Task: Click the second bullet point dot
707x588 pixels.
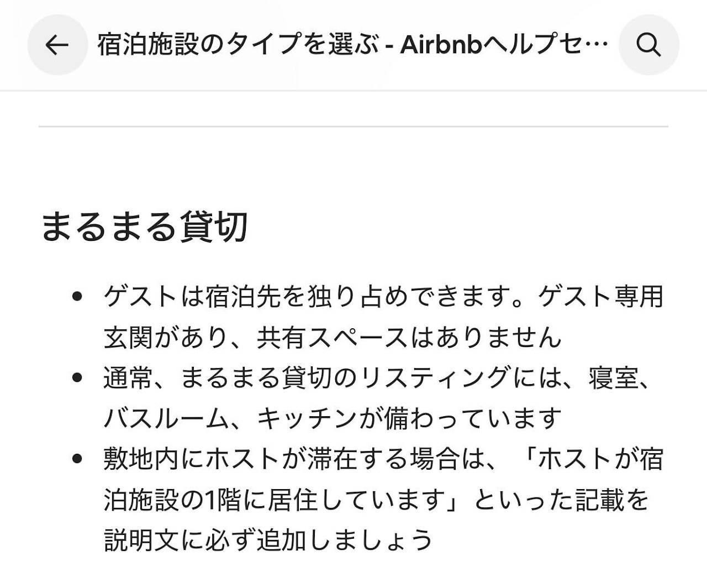Action: [77, 378]
